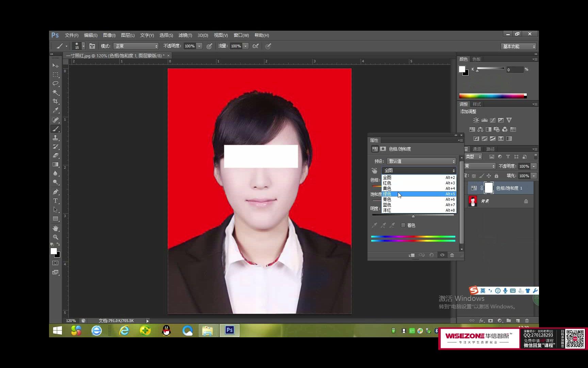The width and height of the screenshot is (588, 368).
Task: Open the Color panel flyout menu
Action: [x=535, y=59]
